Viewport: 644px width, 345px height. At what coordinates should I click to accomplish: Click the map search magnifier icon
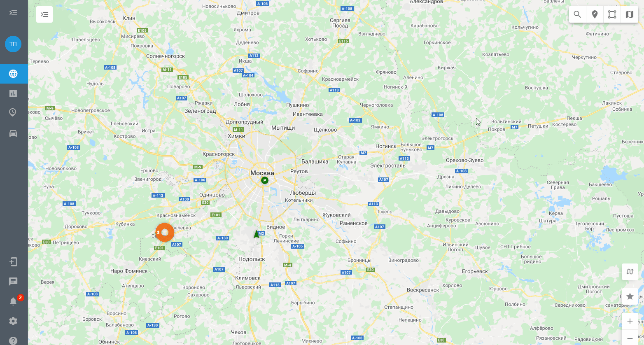[577, 14]
